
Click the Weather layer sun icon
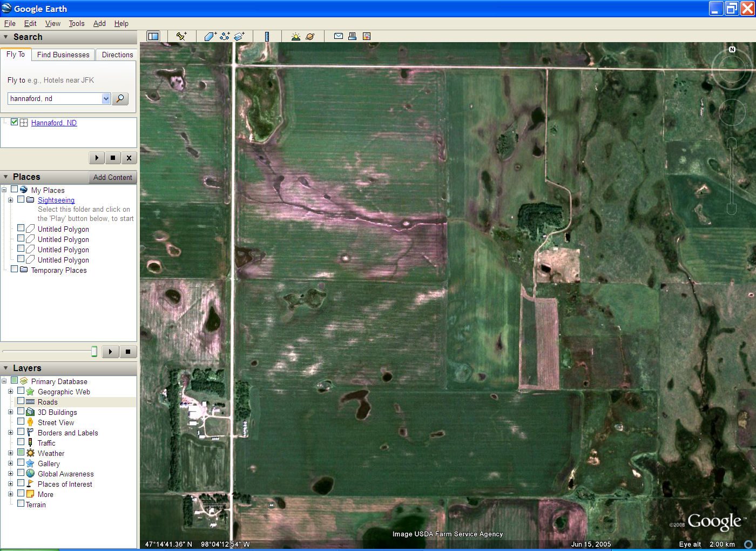(x=30, y=453)
